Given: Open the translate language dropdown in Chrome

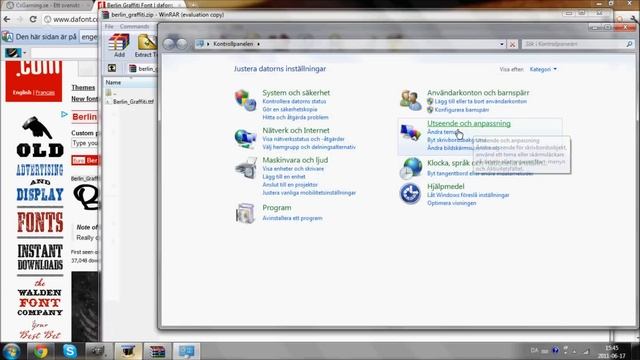Looking at the screenshot, I should click(x=89, y=37).
